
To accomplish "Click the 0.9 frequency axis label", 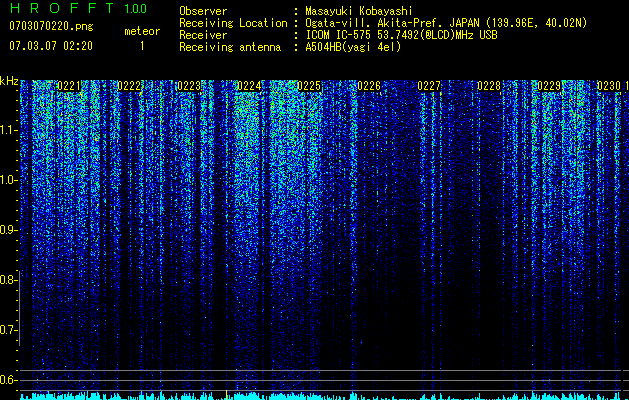I will pos(9,230).
